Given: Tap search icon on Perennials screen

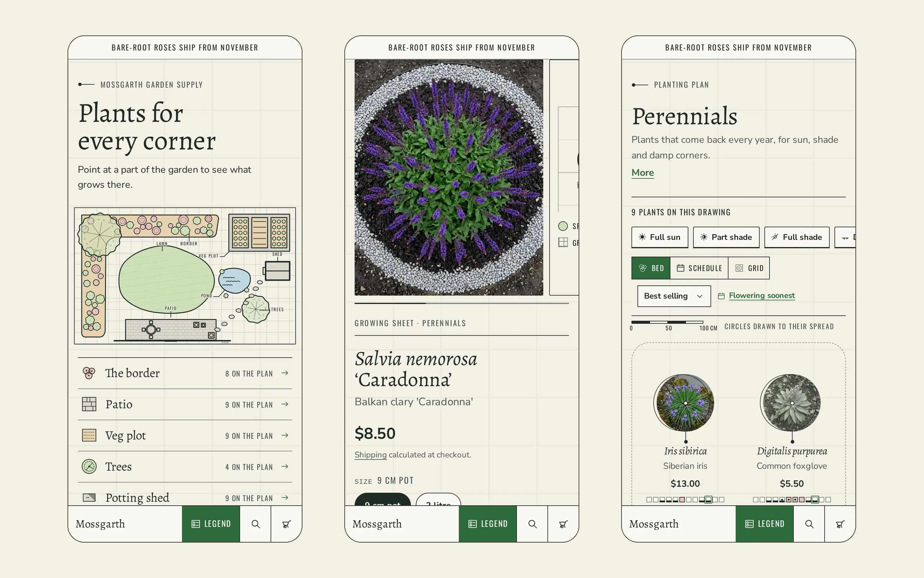Looking at the screenshot, I should tap(809, 524).
